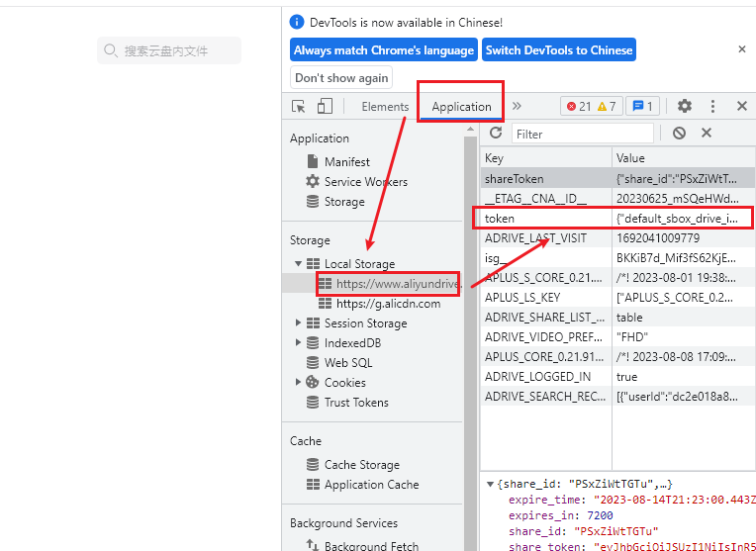756x551 pixels.
Task: Select the ADRIVE_SHARE_LIST_... key row
Action: [618, 318]
